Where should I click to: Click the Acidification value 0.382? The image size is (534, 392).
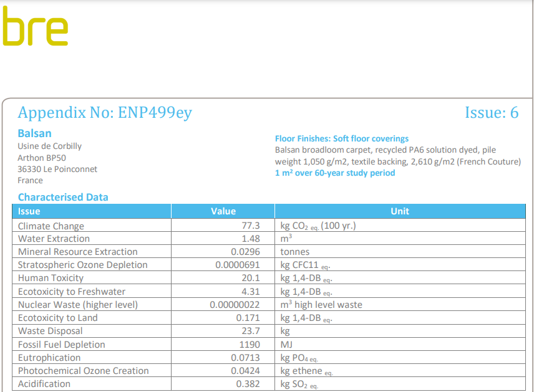pos(248,384)
